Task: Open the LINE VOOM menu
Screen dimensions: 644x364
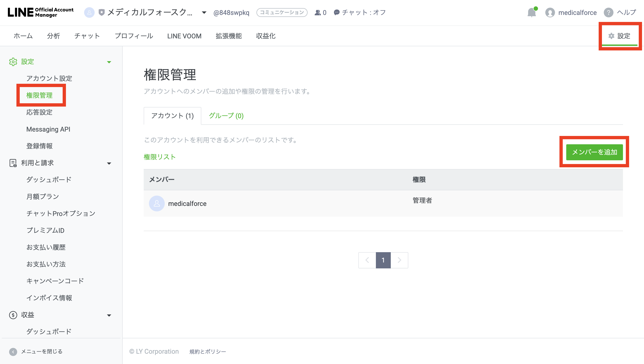Action: point(184,36)
